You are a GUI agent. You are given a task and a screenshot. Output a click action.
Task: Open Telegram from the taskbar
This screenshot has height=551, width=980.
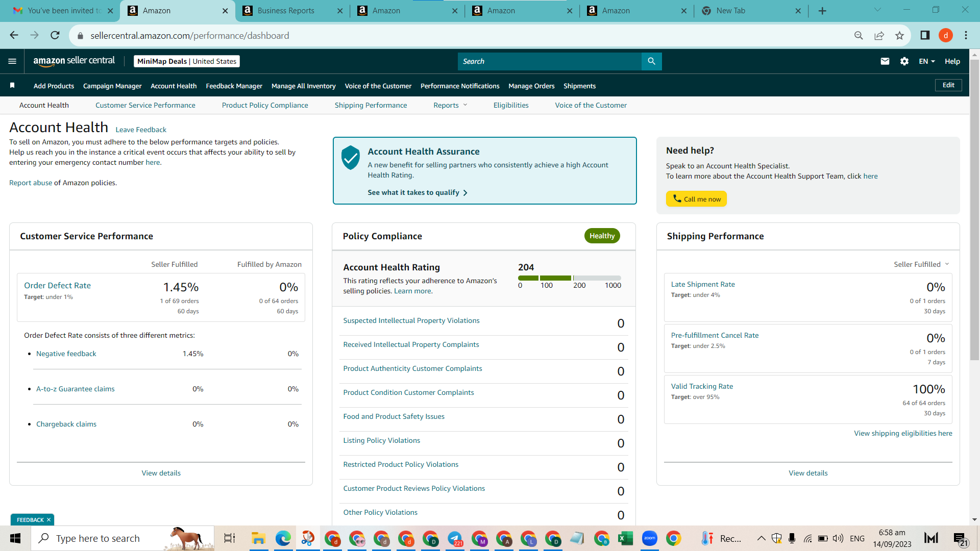point(455,538)
